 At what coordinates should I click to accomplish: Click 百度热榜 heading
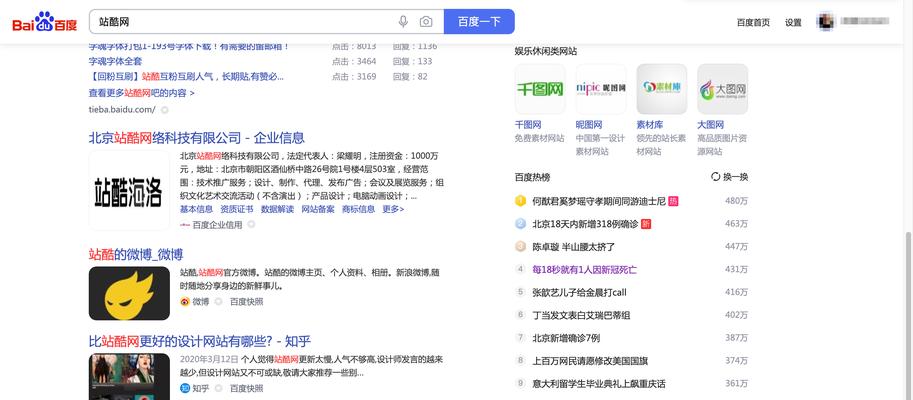(x=532, y=177)
